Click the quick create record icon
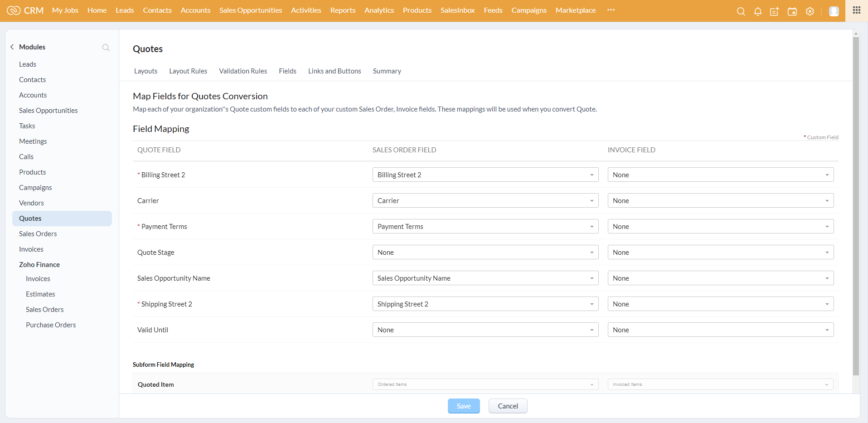 tap(775, 11)
